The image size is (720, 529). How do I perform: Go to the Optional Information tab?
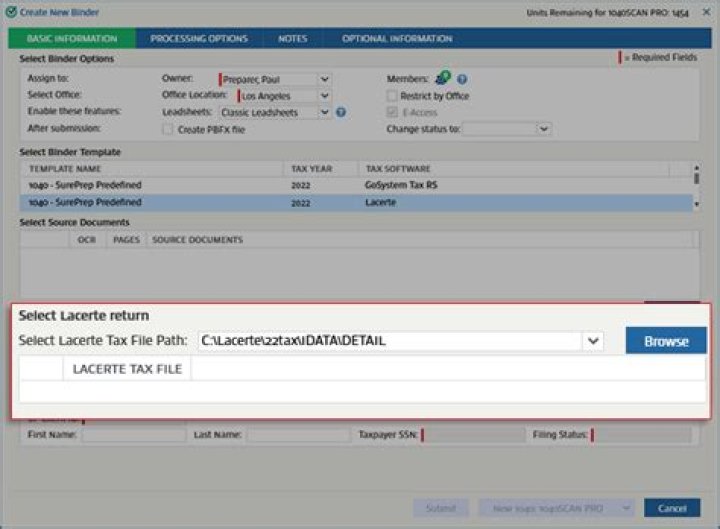[x=397, y=39]
